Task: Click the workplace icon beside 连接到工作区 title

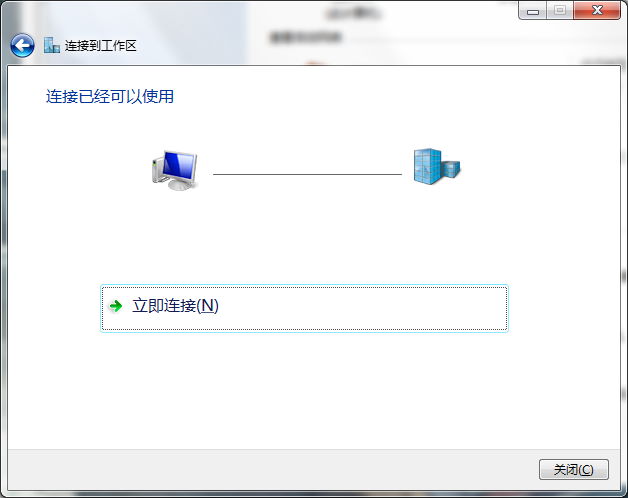Action: pyautogui.click(x=52, y=45)
